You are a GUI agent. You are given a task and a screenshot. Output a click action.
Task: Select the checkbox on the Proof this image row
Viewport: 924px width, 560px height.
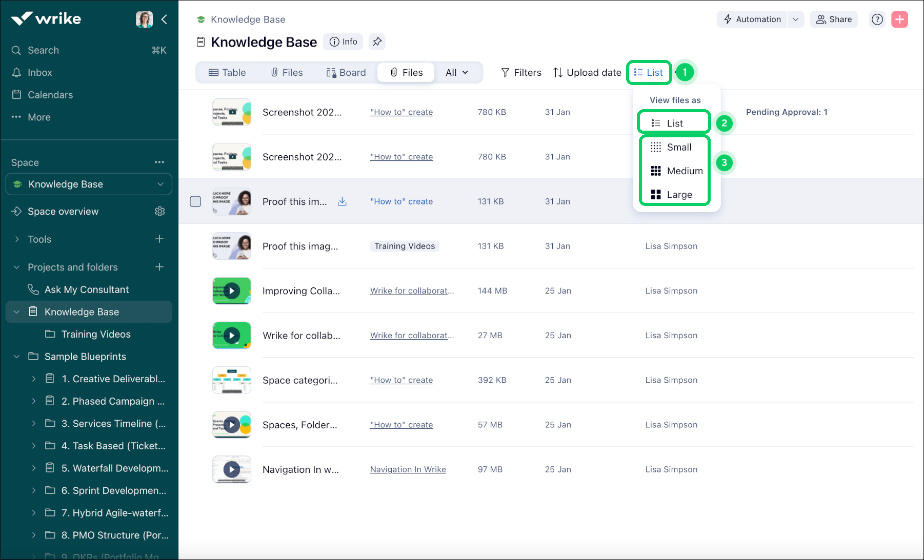(195, 201)
